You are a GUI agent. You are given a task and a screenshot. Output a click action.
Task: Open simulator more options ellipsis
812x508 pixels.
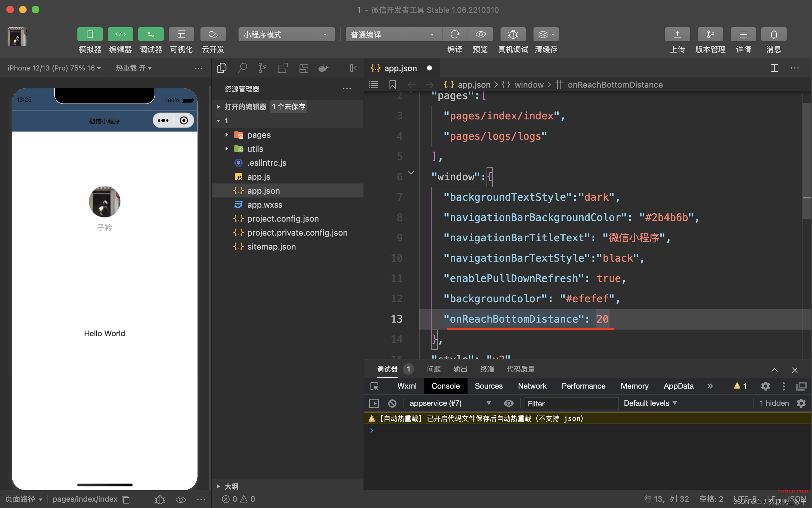[199, 68]
